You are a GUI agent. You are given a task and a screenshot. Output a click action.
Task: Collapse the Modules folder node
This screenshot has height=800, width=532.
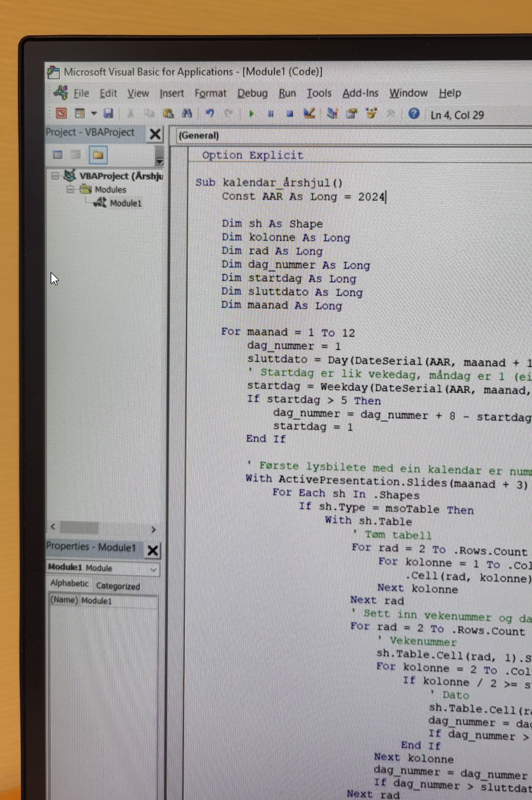70,189
